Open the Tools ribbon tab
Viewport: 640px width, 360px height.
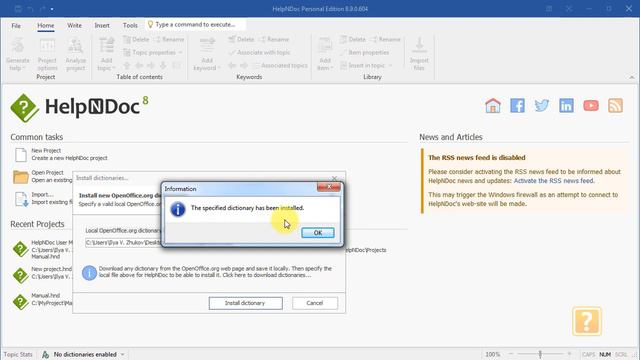point(130,25)
